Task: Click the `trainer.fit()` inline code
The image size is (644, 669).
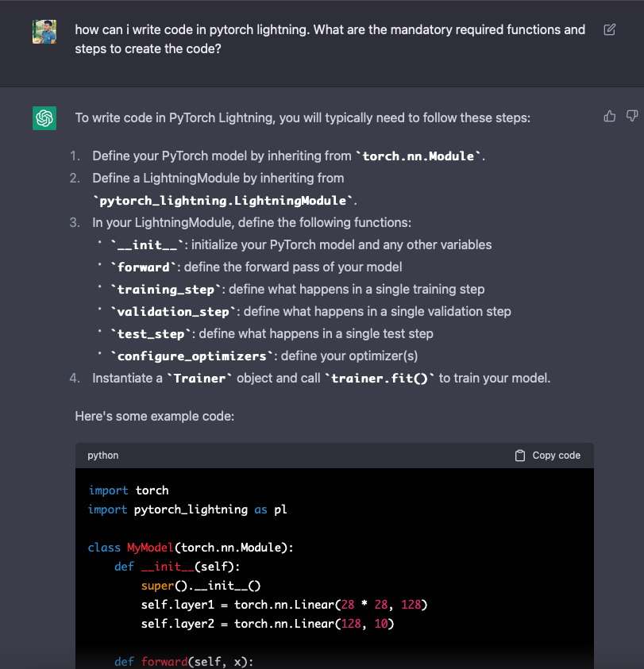Action: click(x=380, y=379)
